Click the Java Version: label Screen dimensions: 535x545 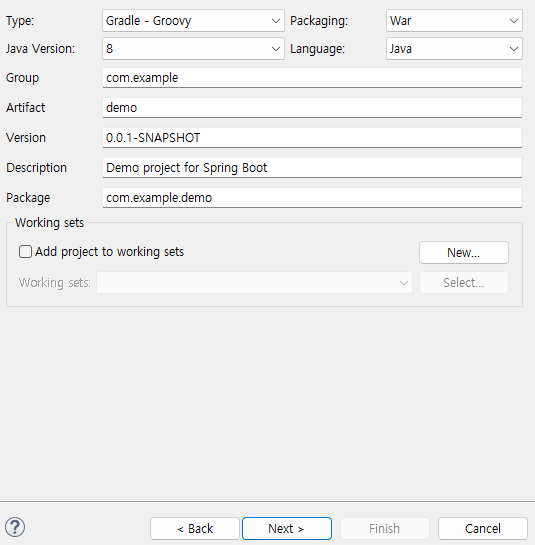pos(40,49)
